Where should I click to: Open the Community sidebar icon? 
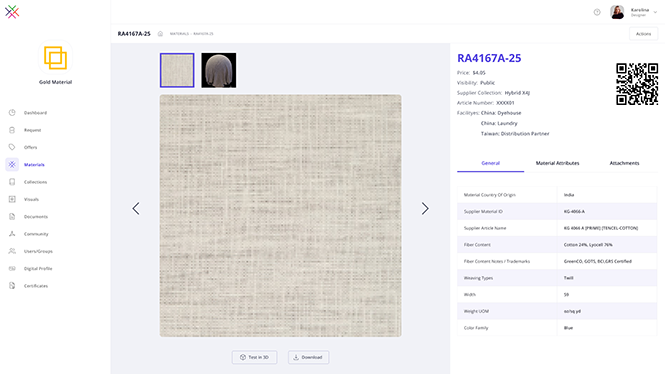(12, 234)
